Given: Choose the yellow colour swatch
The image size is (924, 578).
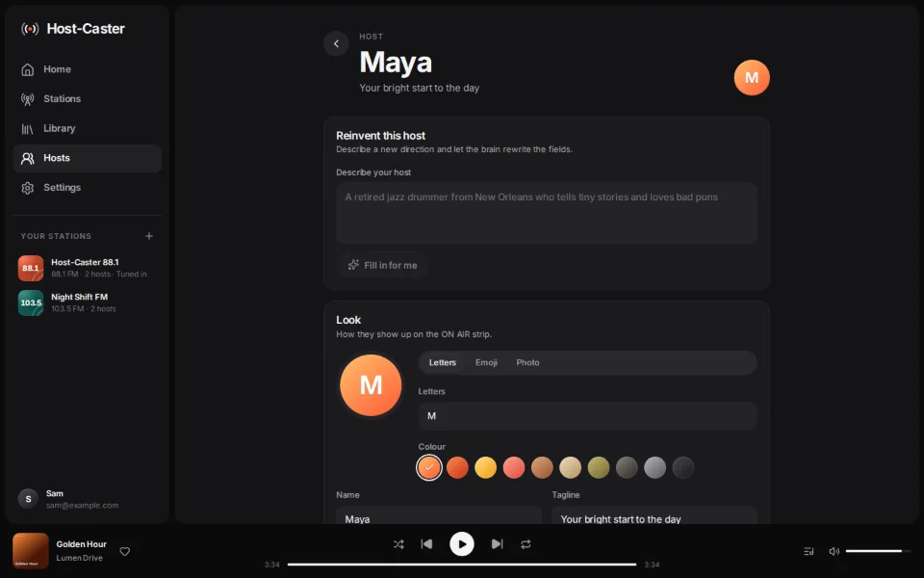Looking at the screenshot, I should tap(485, 468).
